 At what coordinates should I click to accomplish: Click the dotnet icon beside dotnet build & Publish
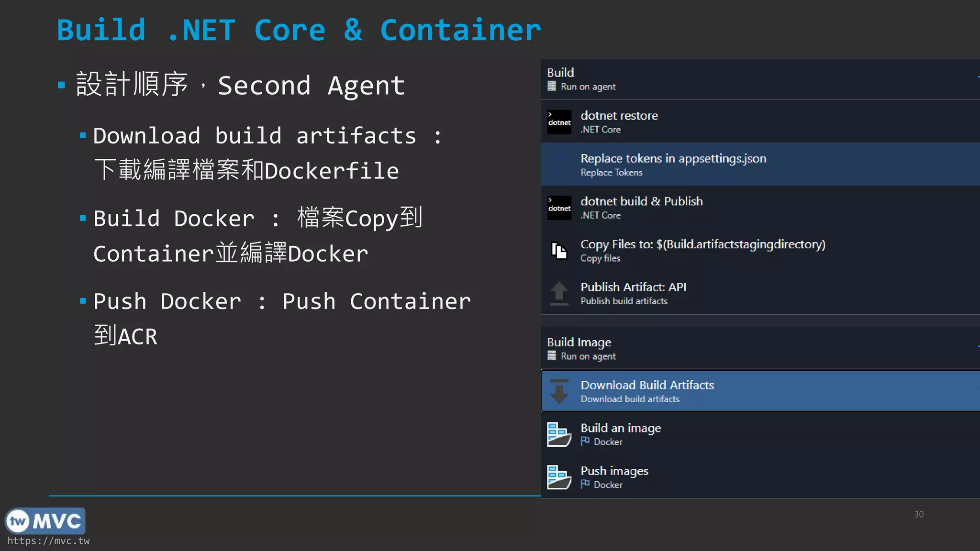(x=559, y=208)
